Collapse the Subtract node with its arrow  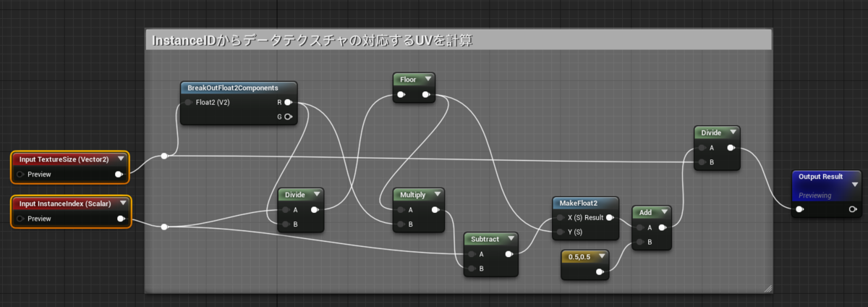(511, 238)
